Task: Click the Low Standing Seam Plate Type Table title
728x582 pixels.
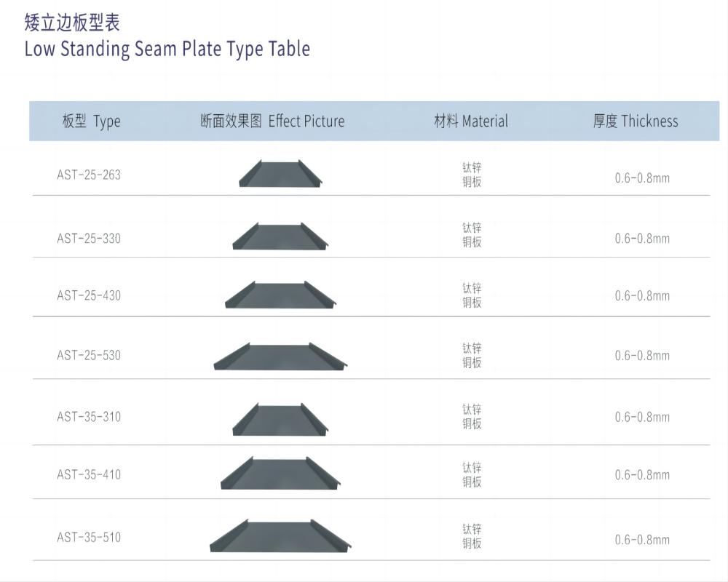Action: coord(167,49)
